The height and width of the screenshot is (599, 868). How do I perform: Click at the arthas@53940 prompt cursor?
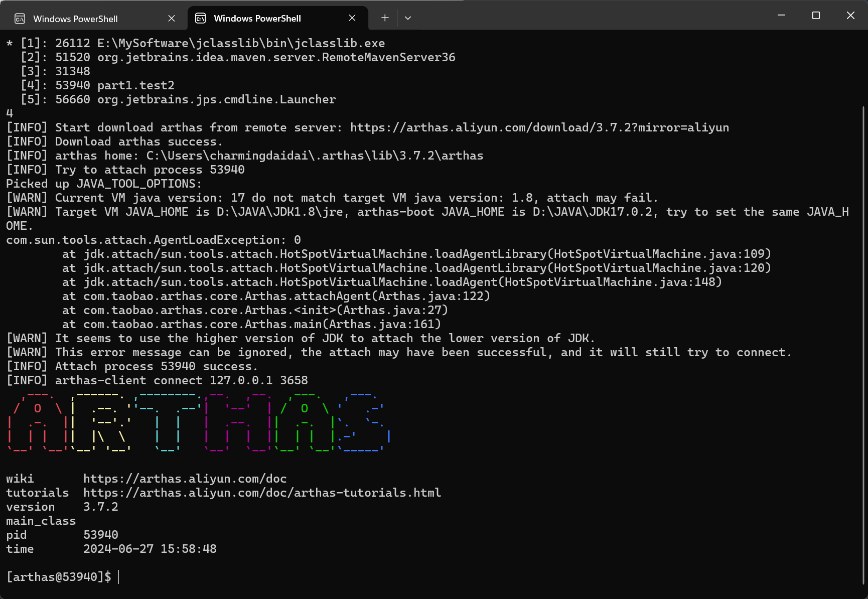pyautogui.click(x=119, y=577)
